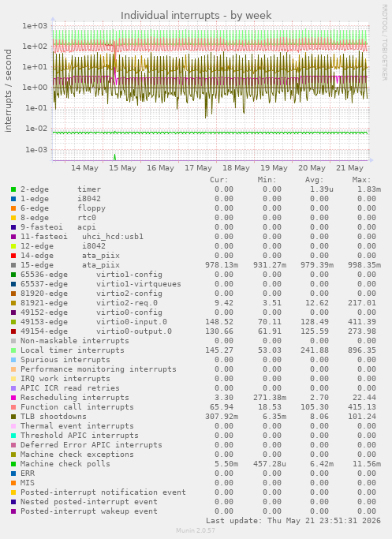Click the Machine check polls legend label
This screenshot has width=392, height=539.
pyautogui.click(x=65, y=464)
